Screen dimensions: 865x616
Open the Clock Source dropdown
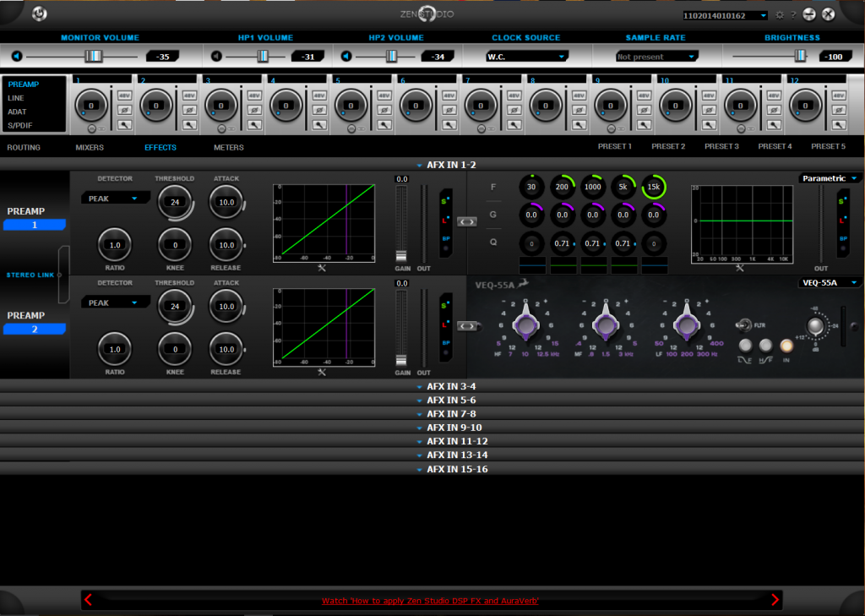(x=525, y=57)
